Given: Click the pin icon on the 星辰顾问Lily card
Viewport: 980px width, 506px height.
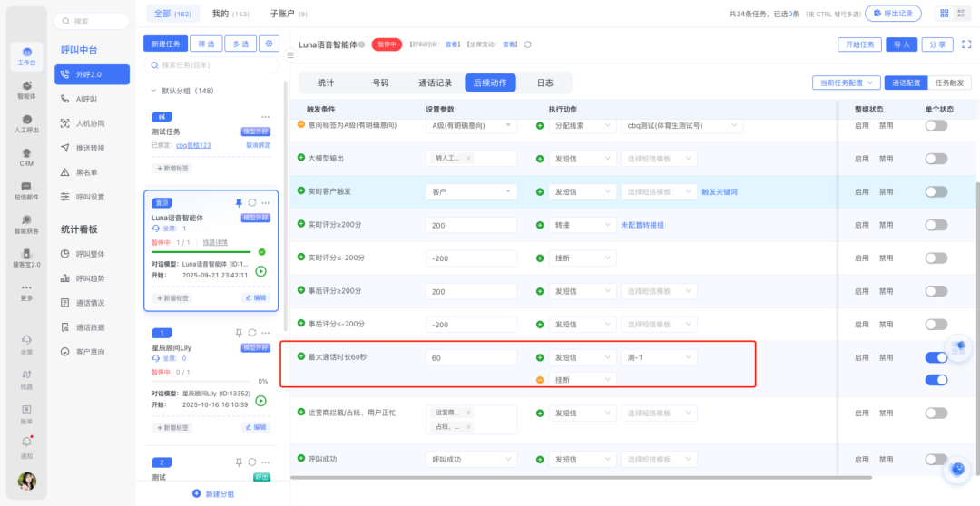Looking at the screenshot, I should pyautogui.click(x=239, y=333).
